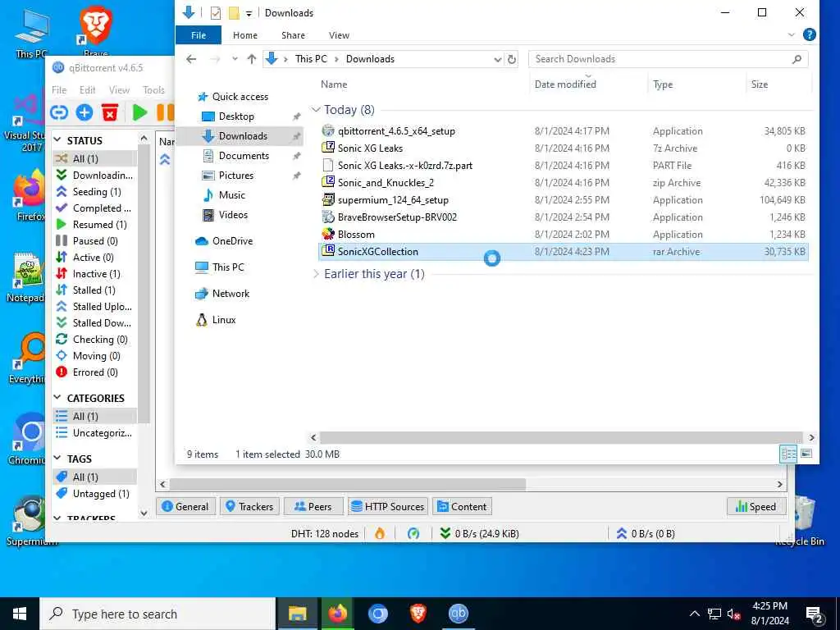Collapse the Today (8) file group
The image size is (840, 630).
pos(316,110)
